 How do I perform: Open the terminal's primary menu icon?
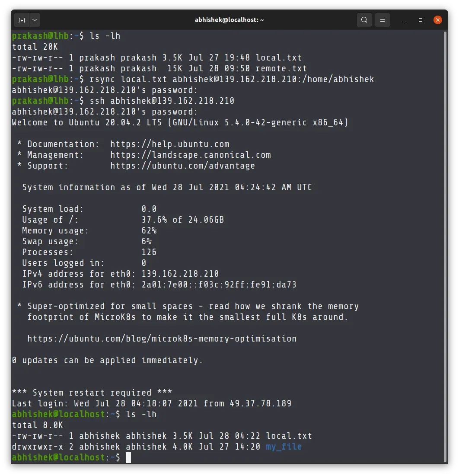[382, 19]
